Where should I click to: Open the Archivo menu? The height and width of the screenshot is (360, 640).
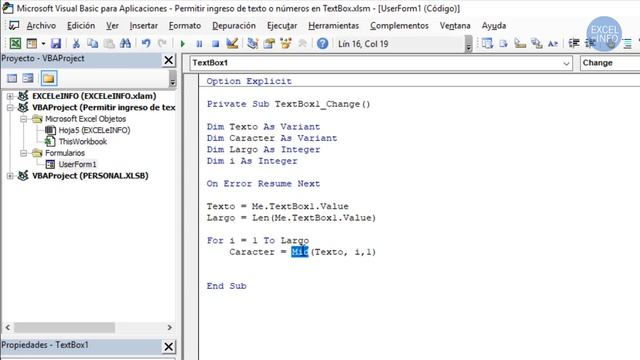[x=41, y=26]
